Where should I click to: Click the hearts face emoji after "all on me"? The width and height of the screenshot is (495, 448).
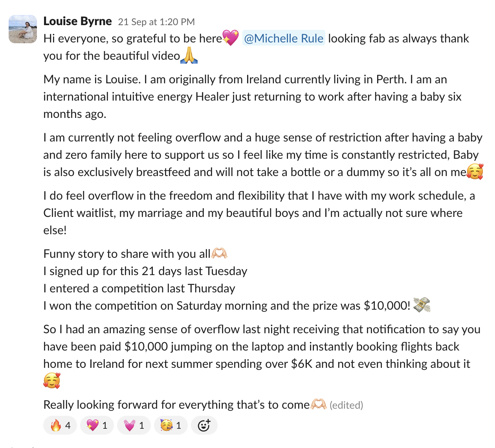tap(475, 172)
